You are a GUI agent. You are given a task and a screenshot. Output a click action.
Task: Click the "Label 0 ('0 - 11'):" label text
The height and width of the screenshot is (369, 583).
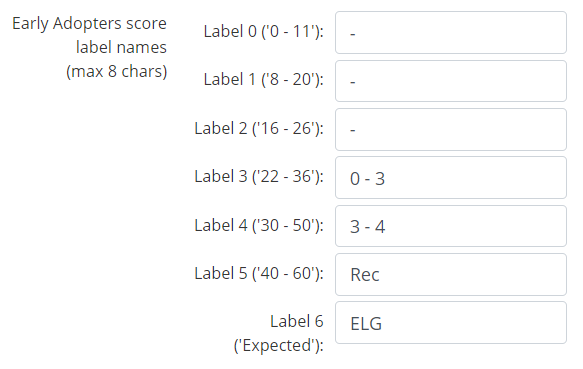(264, 32)
